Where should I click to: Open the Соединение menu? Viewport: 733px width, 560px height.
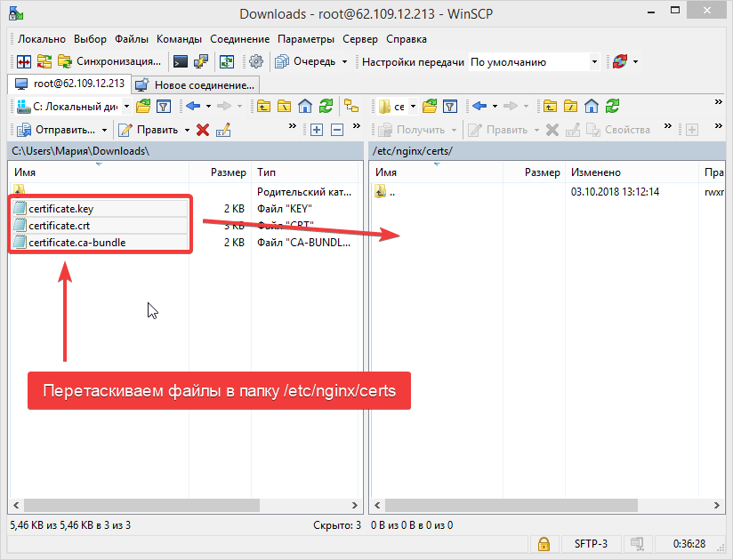(240, 39)
